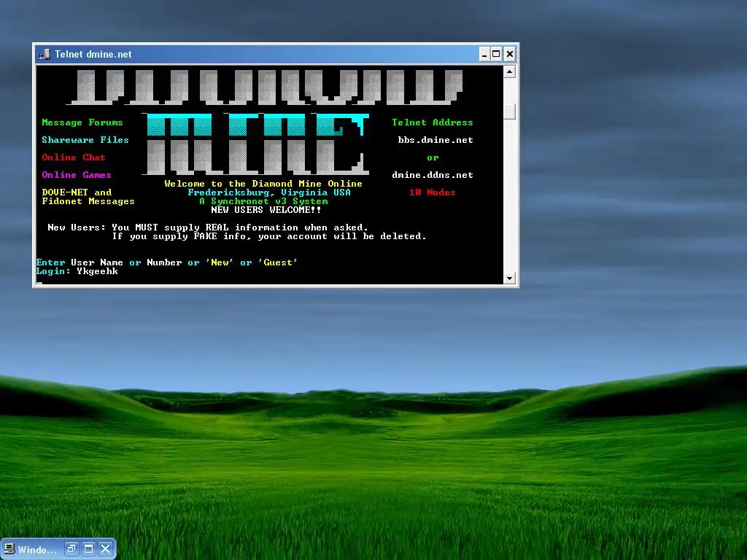Restore the minimized Windo... window

tap(71, 549)
